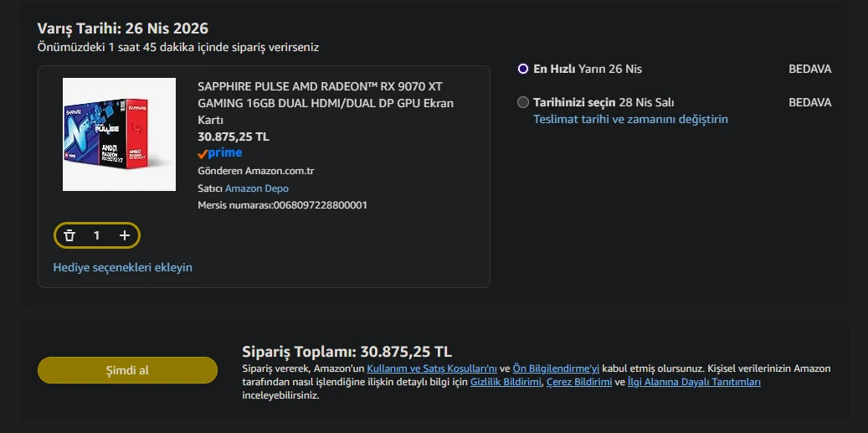Click BEDAVA label for Tarihinizi seçin option

[x=810, y=102]
